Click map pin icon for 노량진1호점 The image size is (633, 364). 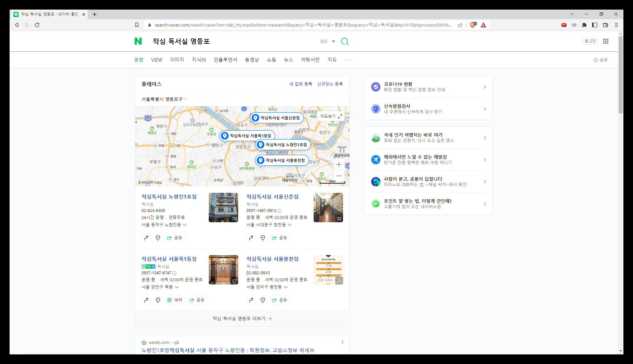click(158, 238)
